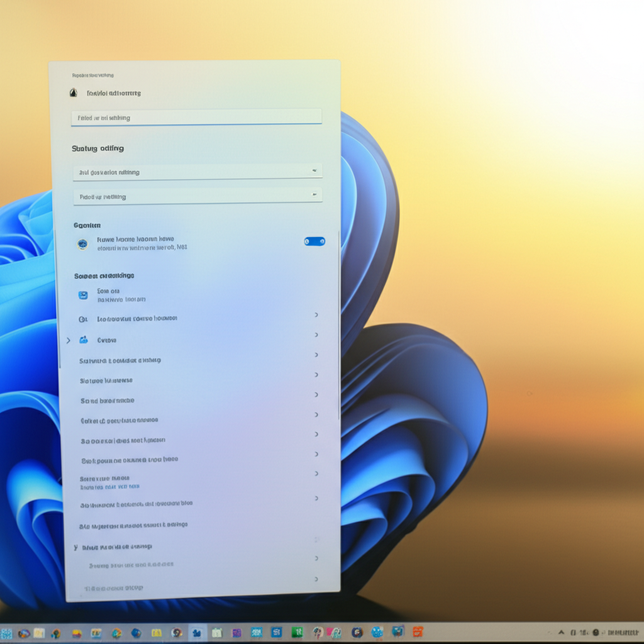This screenshot has width=644, height=644.
Task: Expand the row with the left-side arrow and cloud icon
Action: coord(69,340)
